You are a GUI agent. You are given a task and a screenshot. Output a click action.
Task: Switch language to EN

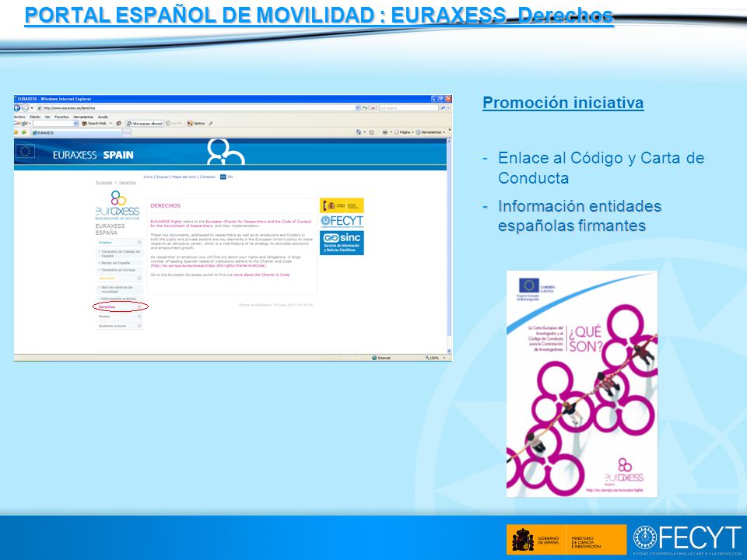[230, 177]
